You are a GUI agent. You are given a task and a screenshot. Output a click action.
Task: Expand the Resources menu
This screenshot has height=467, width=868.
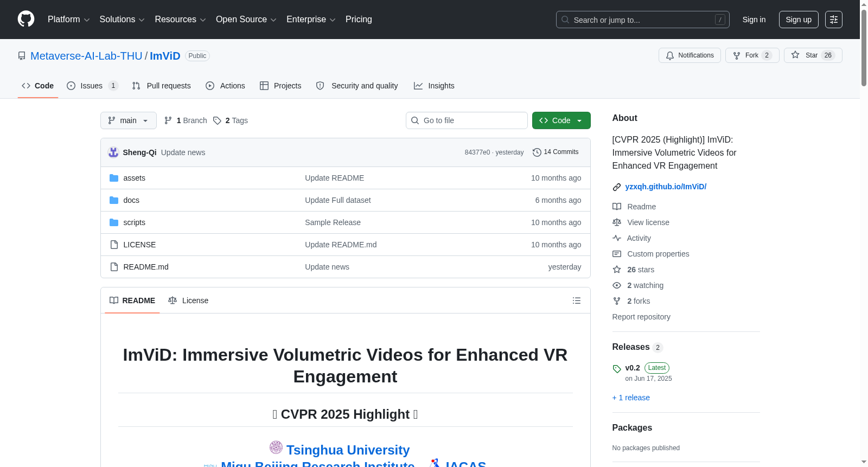[x=180, y=20]
